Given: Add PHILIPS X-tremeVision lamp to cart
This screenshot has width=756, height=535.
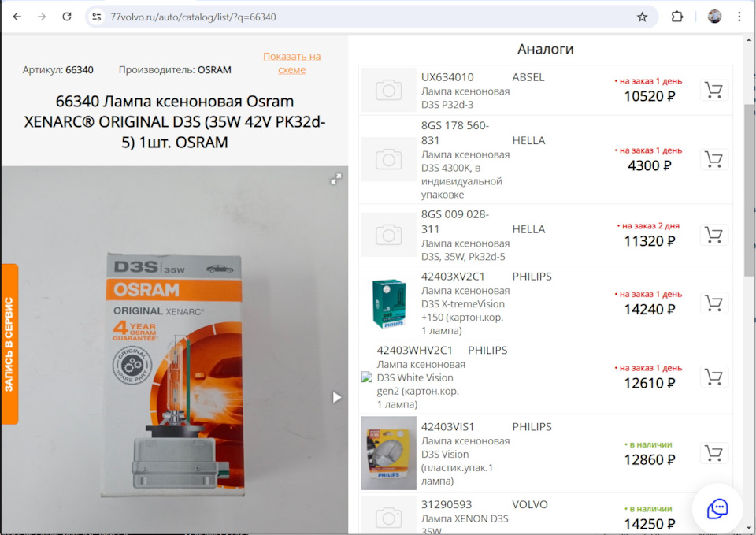Looking at the screenshot, I should (713, 303).
